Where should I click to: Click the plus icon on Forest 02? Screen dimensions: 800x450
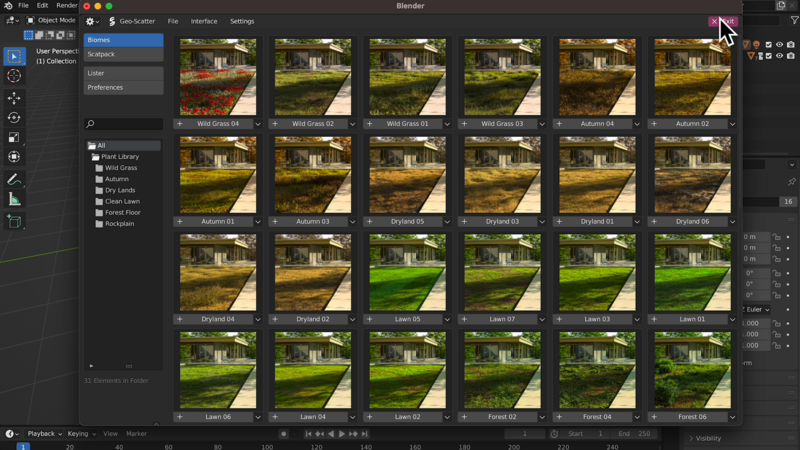(464, 417)
